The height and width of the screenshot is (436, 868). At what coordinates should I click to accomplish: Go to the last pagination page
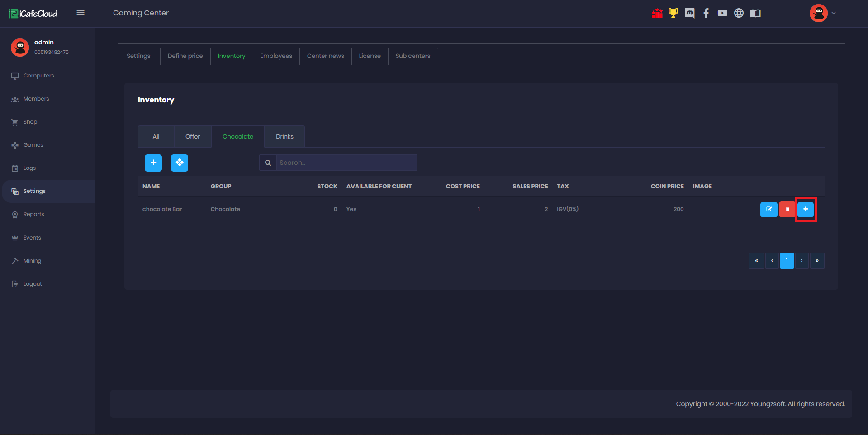[x=817, y=261]
